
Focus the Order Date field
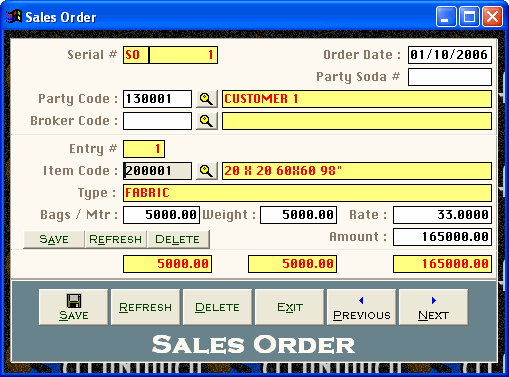pos(450,55)
